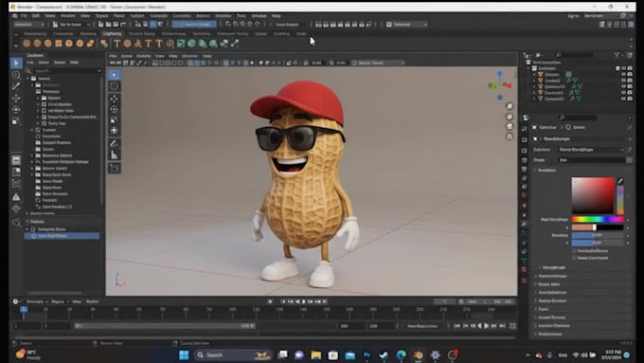Open File Explorer from the taskbar
Image resolution: width=644 pixels, height=363 pixels.
click(315, 354)
